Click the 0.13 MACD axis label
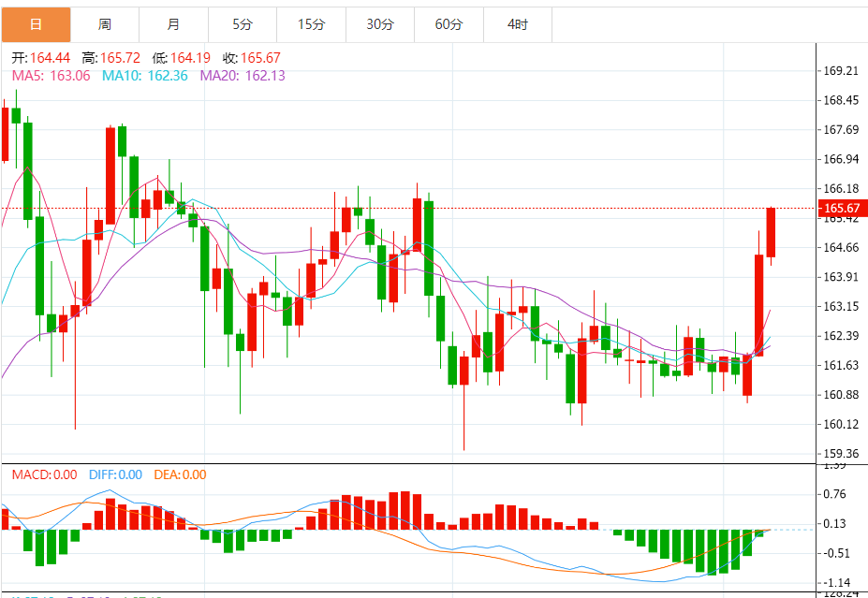 click(x=835, y=524)
